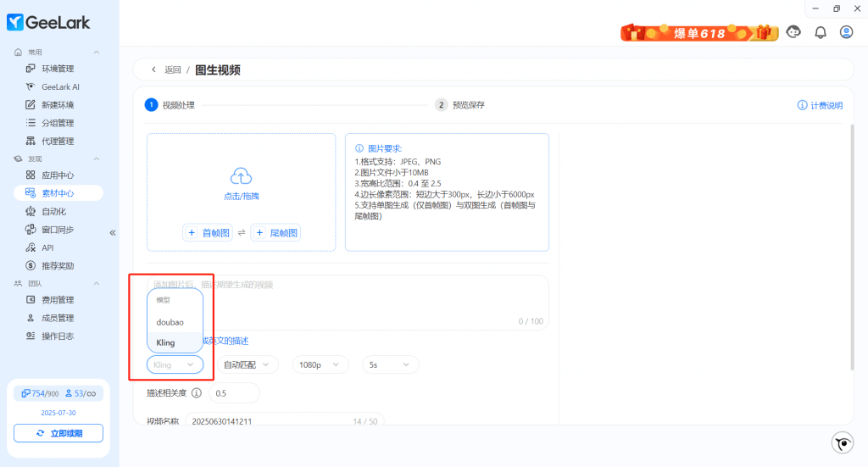Click the cloud upload icon
The width and height of the screenshot is (868, 467).
click(x=242, y=176)
